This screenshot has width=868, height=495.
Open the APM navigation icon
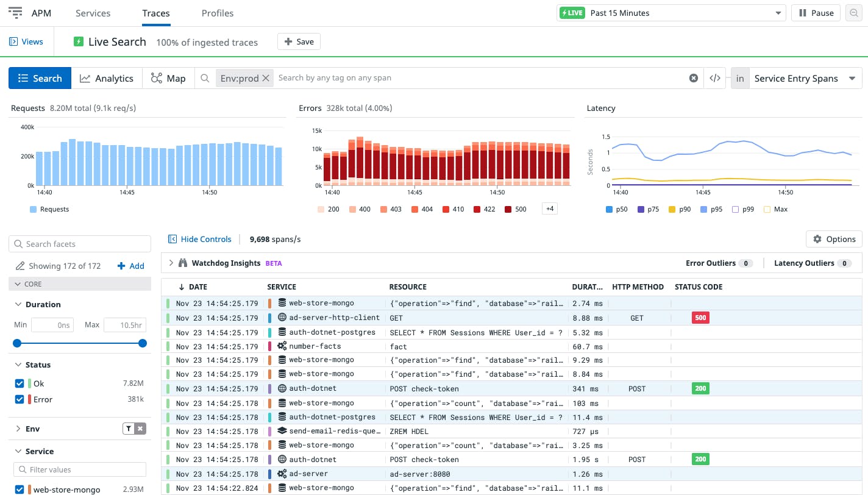coord(15,12)
